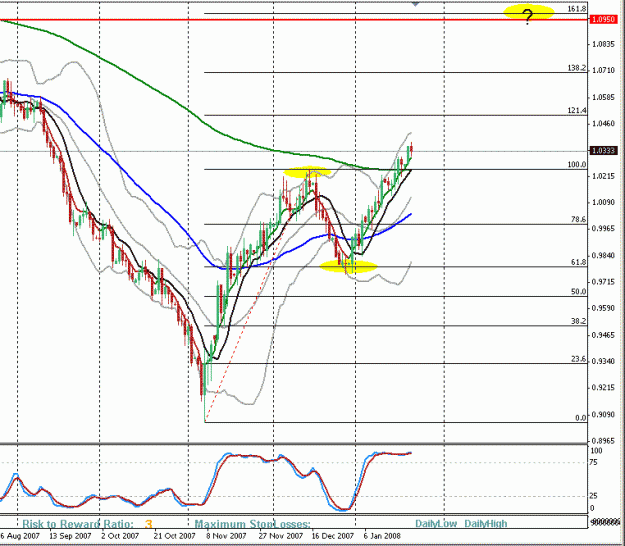Select the 78.6 Fibonacci level label
The height and width of the screenshot is (546, 625).
coord(578,220)
